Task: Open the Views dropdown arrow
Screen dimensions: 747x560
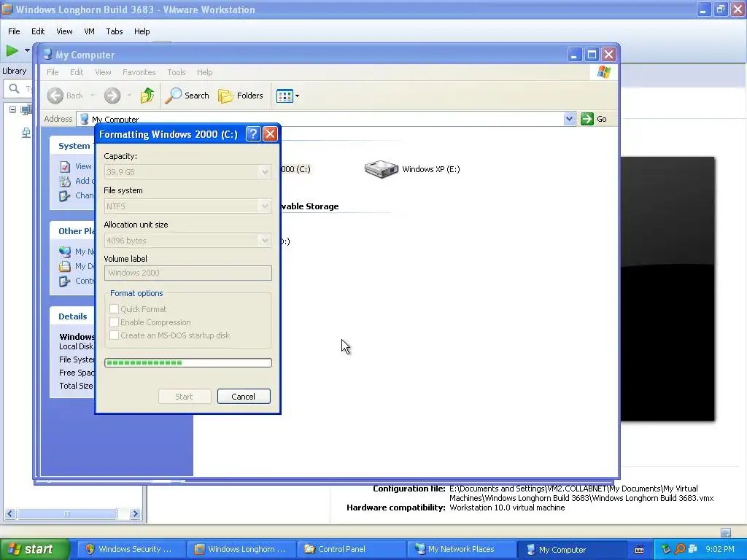Action: tap(298, 96)
